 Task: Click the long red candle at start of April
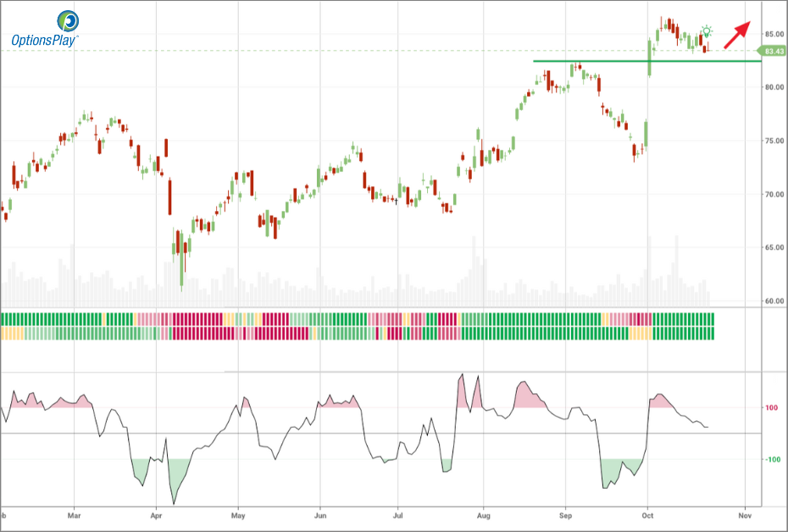[x=170, y=198]
